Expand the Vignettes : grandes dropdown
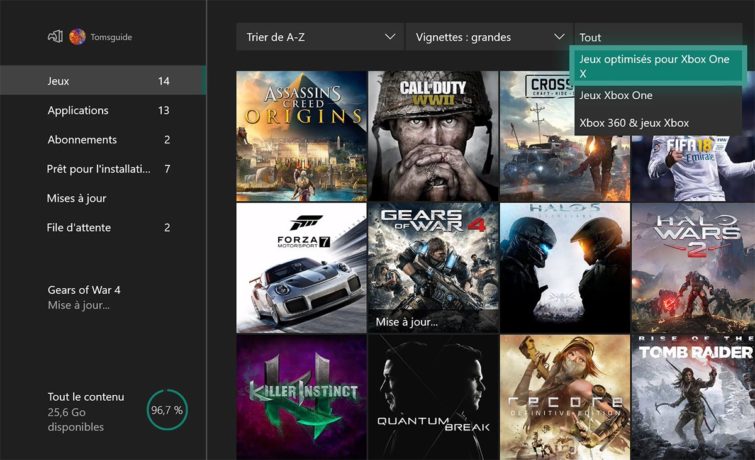The height and width of the screenshot is (460, 755). (489, 37)
